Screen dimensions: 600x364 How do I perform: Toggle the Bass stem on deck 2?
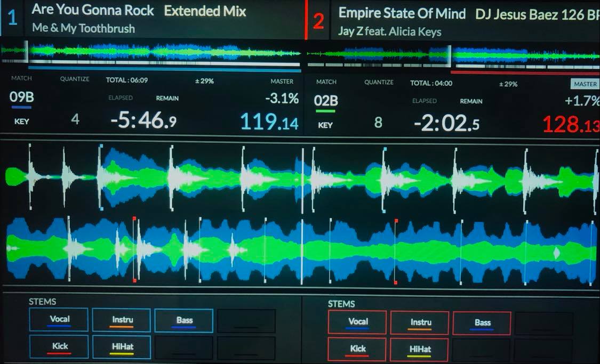tap(482, 323)
